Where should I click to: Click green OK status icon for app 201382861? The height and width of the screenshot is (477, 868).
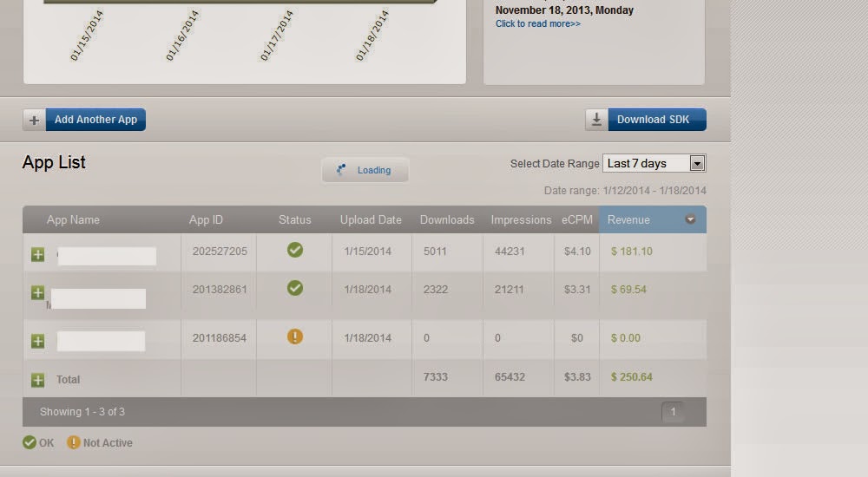tap(295, 288)
